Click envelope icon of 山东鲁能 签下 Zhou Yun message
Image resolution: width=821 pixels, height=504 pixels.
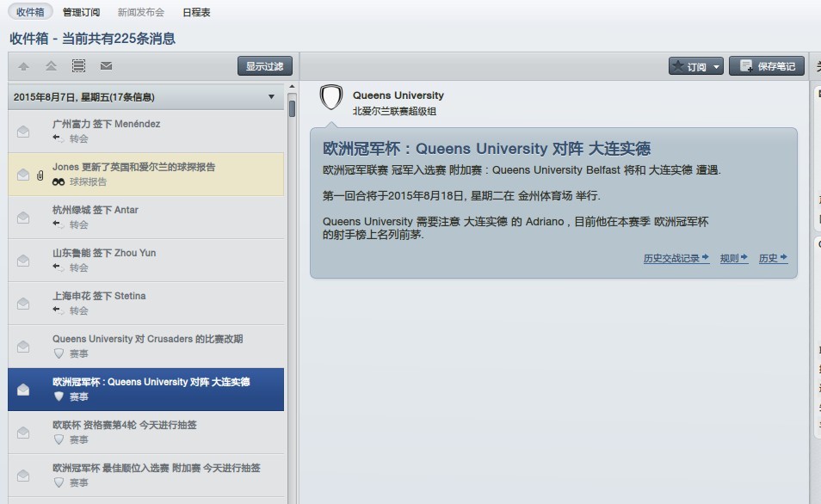point(23,260)
